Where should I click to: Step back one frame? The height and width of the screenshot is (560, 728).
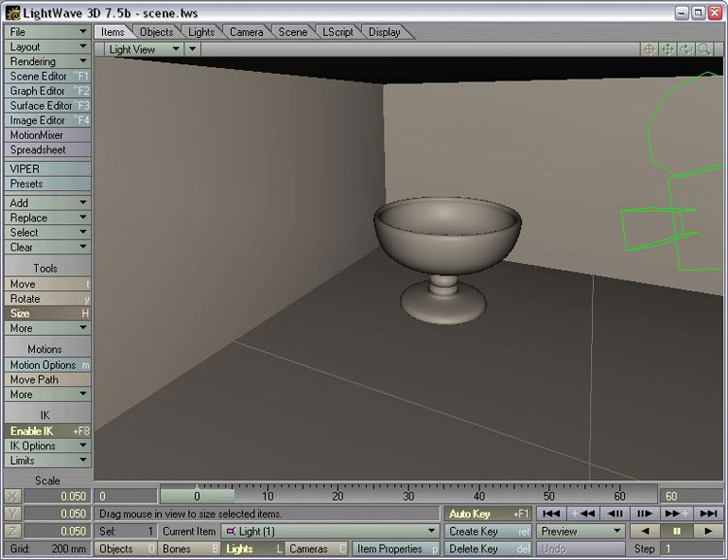coord(614,513)
